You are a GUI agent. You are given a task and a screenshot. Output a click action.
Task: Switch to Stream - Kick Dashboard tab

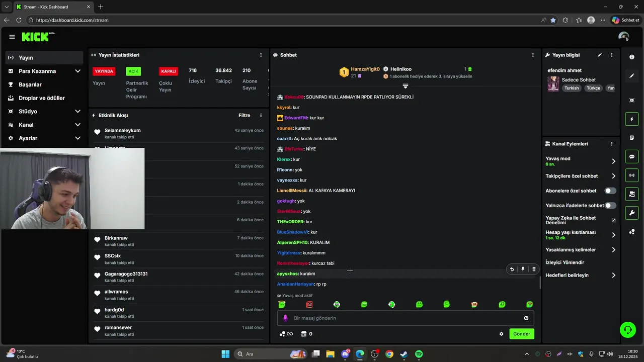coord(52,7)
